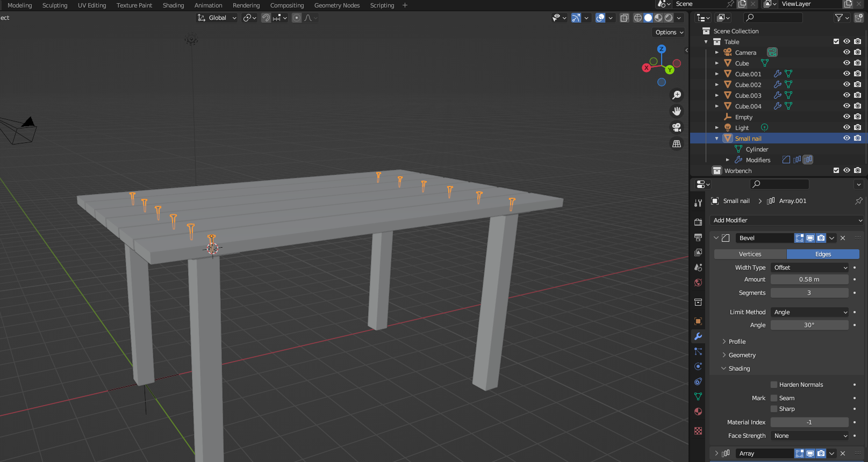This screenshot has width=868, height=462.
Task: Click the zoom magnifier viewport gizmo
Action: click(x=677, y=95)
